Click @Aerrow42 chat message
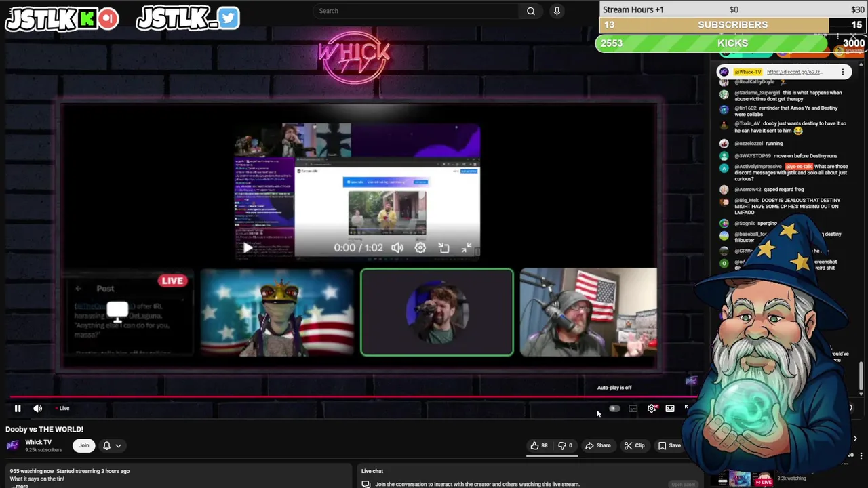The width and height of the screenshot is (868, 488). 769,190
